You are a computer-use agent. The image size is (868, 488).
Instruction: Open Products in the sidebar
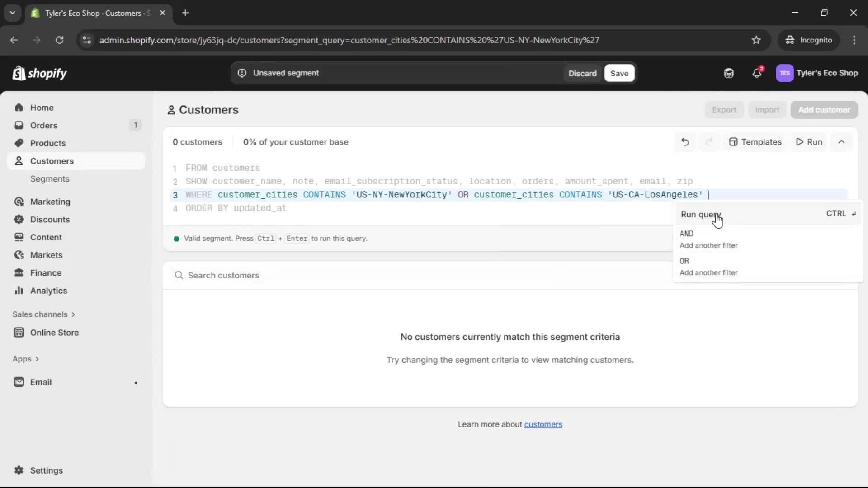pyautogui.click(x=47, y=143)
